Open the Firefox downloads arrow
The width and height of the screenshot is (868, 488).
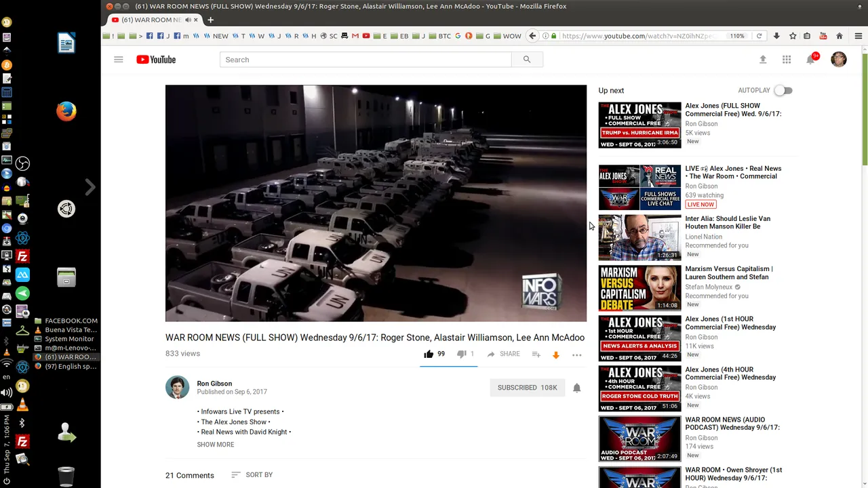(776, 36)
